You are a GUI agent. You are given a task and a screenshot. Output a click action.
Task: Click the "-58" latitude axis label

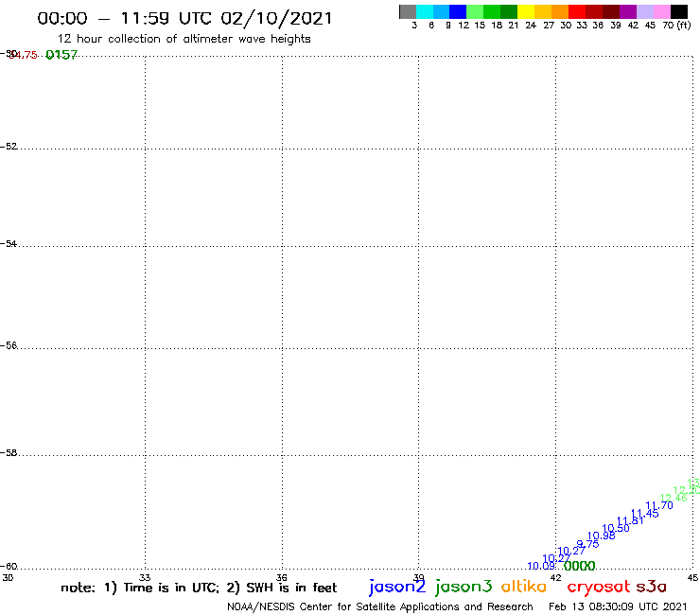[x=9, y=453]
